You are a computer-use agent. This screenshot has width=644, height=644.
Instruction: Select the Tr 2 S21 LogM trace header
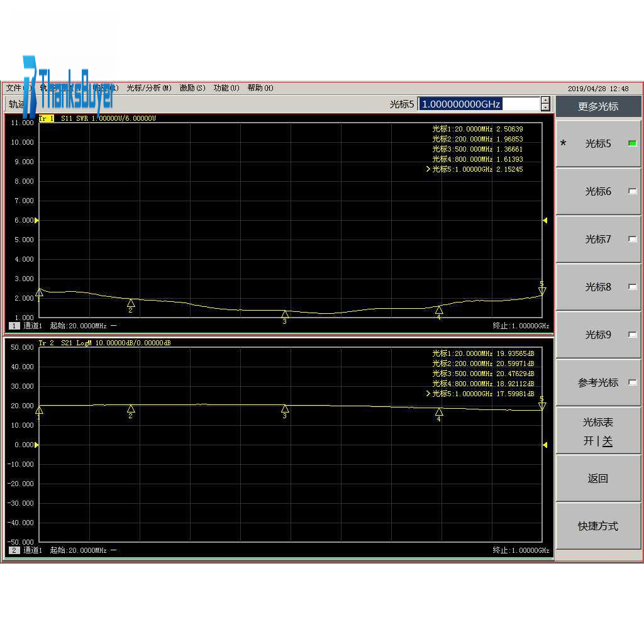pos(105,343)
